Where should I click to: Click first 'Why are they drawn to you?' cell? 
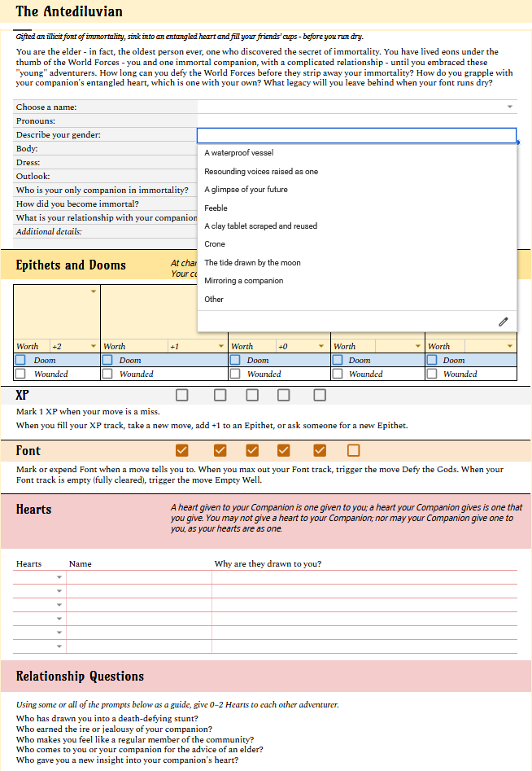[364, 577]
